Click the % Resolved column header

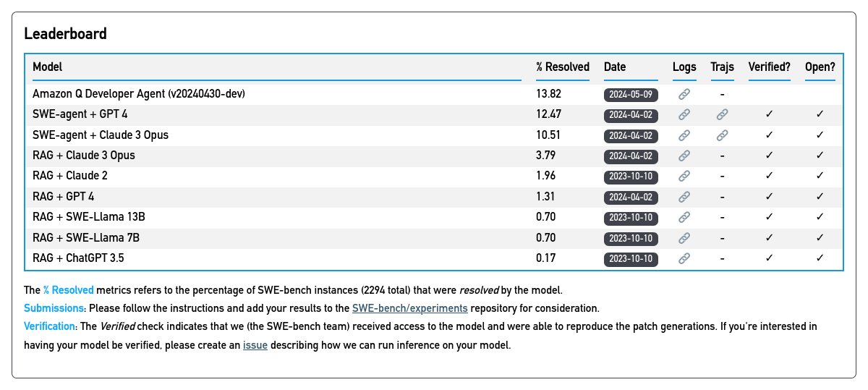click(563, 67)
